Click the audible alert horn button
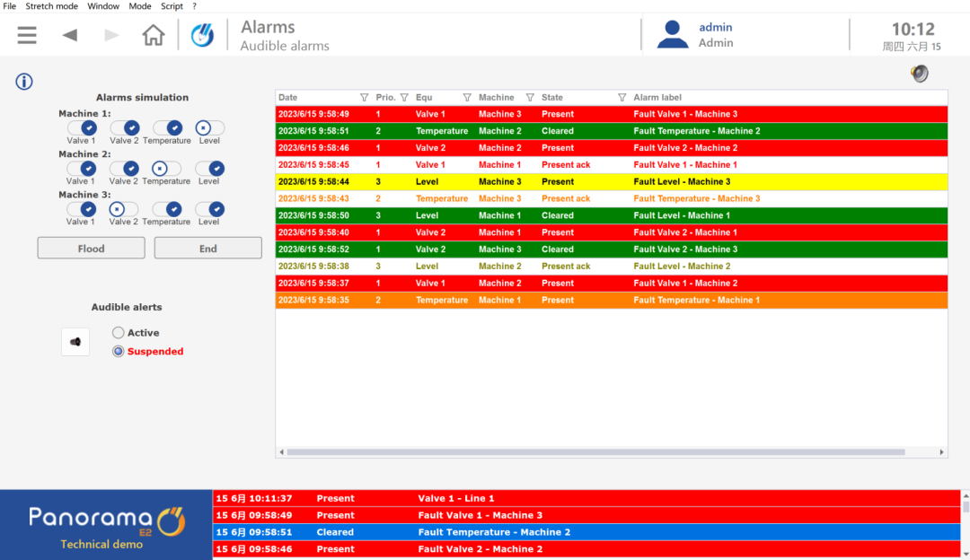 click(x=75, y=342)
